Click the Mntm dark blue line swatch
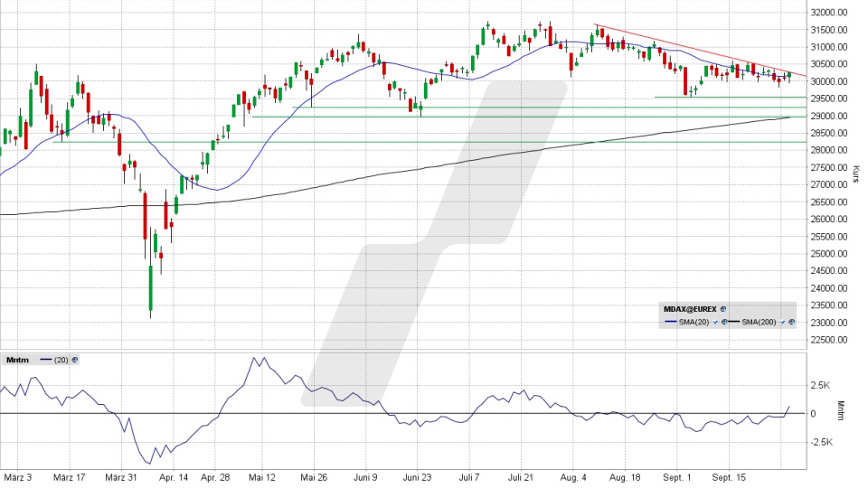Image resolution: width=868 pixels, height=488 pixels. pos(46,360)
